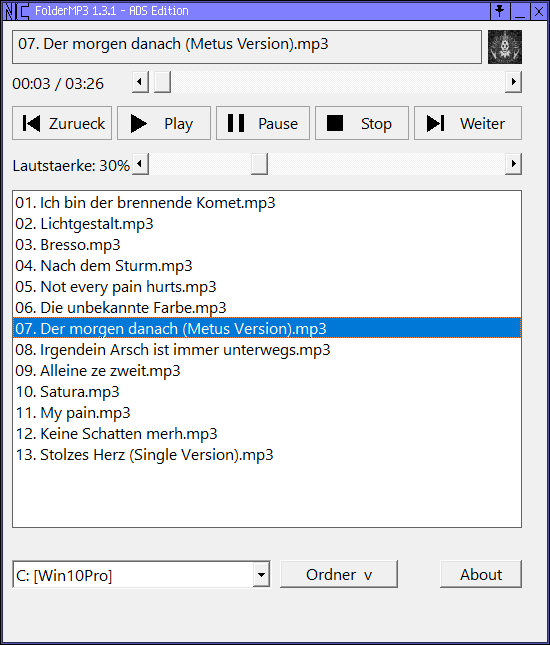The height and width of the screenshot is (645, 550).
Task: Decrease volume with the left arrow
Action: (x=140, y=164)
